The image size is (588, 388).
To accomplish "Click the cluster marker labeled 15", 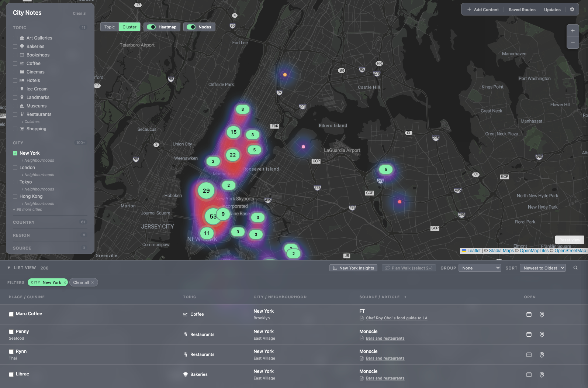I will [x=234, y=132].
